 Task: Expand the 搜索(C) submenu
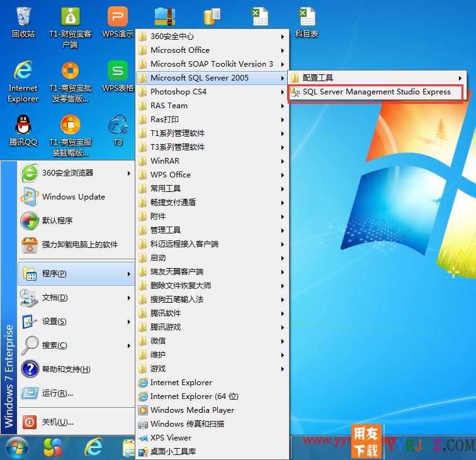pyautogui.click(x=77, y=345)
